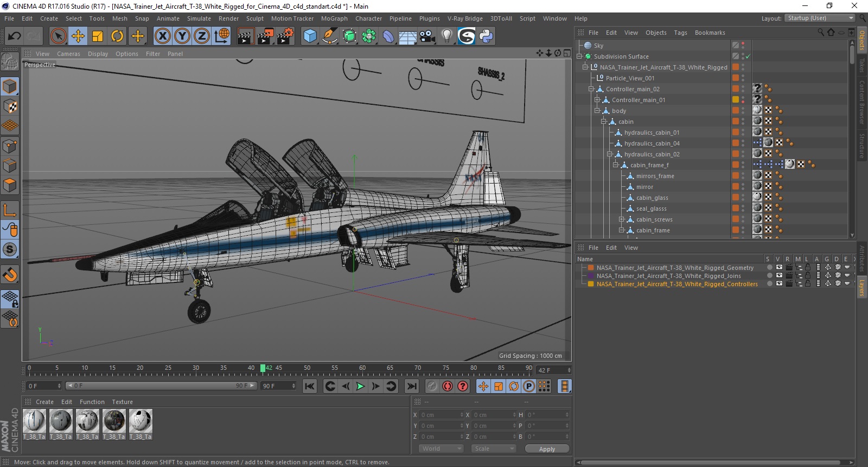Open the Layers side tab
This screenshot has height=467, width=868.
click(861, 288)
